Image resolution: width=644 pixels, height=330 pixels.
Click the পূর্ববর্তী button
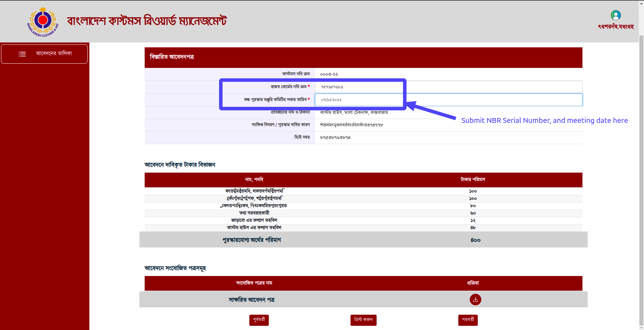point(259,320)
